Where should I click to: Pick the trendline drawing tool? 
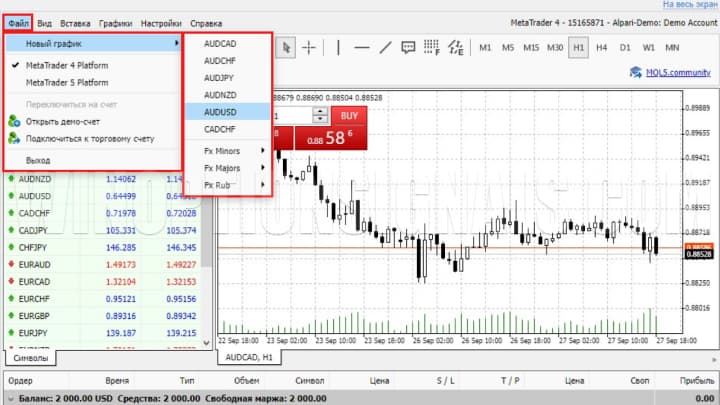point(385,47)
